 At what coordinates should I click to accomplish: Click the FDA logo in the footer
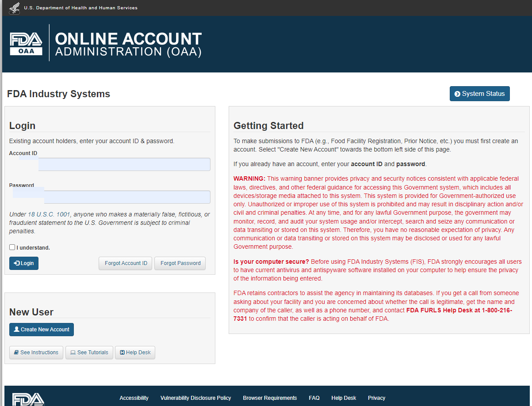pyautogui.click(x=28, y=399)
